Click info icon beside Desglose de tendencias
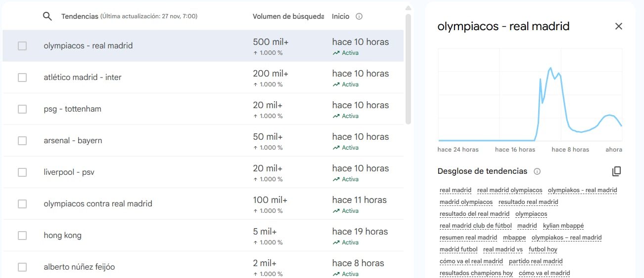Viewport: 644px width, 278px height. pyautogui.click(x=537, y=171)
